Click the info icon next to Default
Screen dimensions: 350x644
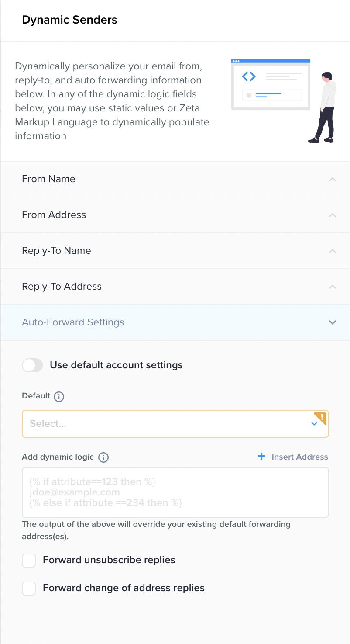tap(59, 397)
